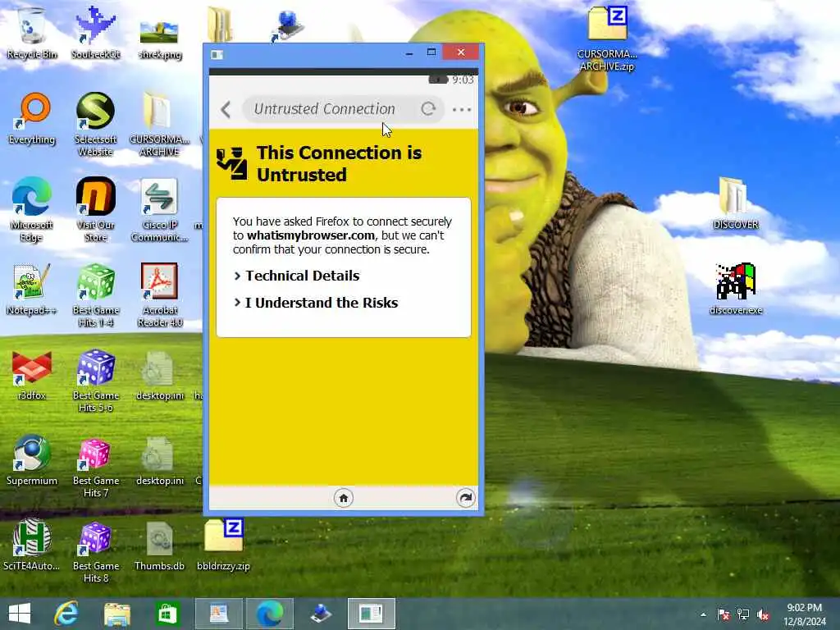Select the Recycle Bin desktop icon
The height and width of the screenshot is (630, 840).
coord(32,33)
